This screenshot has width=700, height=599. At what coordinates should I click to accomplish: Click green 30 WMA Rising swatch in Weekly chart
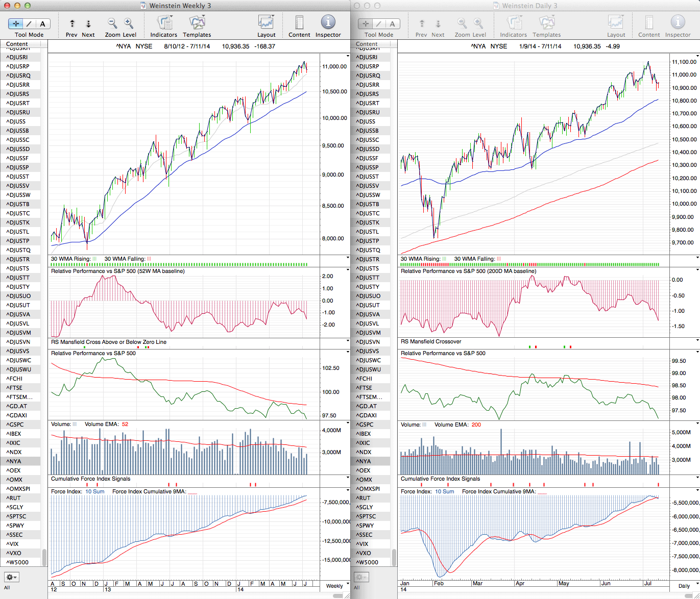(94, 259)
